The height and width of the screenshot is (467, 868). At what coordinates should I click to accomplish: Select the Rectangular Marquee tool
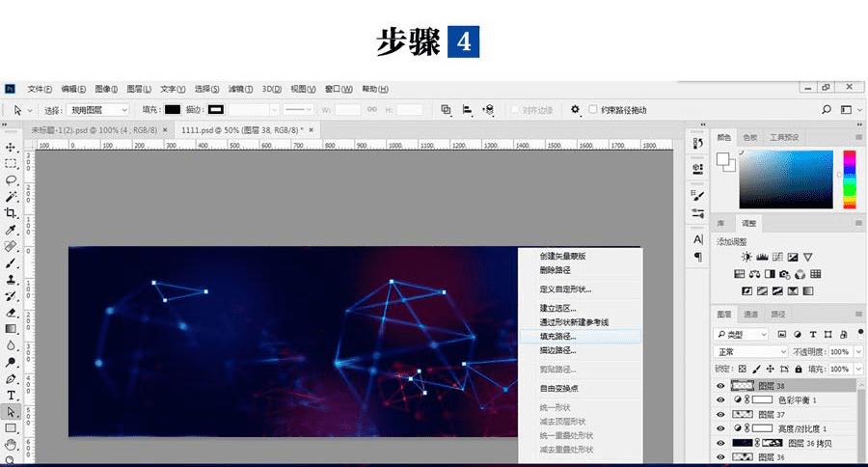(11, 163)
